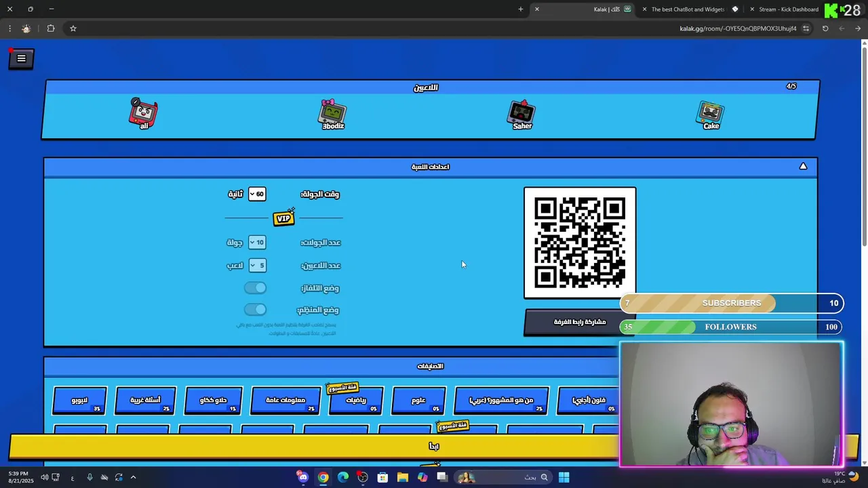The width and height of the screenshot is (868, 488).
Task: Click the اللاعبين players header
Action: tap(426, 87)
